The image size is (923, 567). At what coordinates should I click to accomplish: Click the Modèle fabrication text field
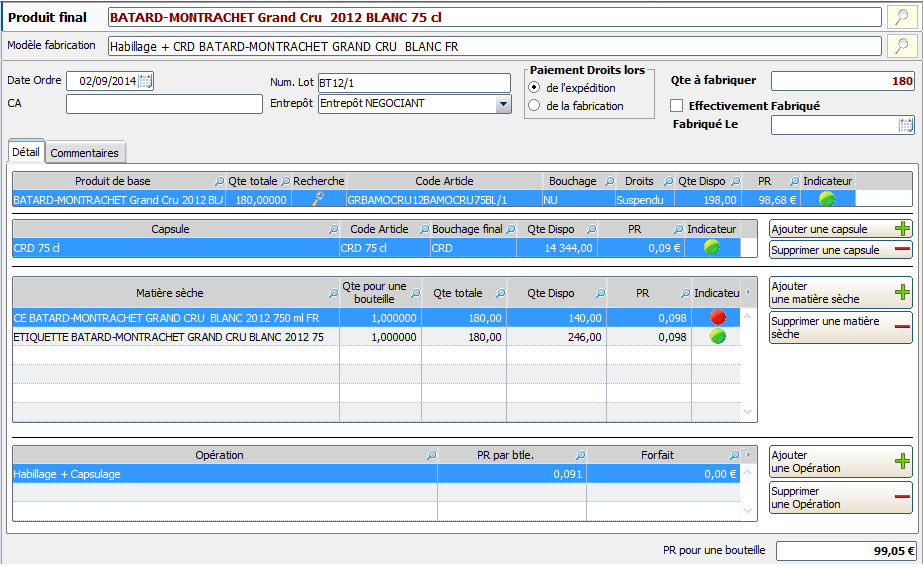tap(494, 46)
